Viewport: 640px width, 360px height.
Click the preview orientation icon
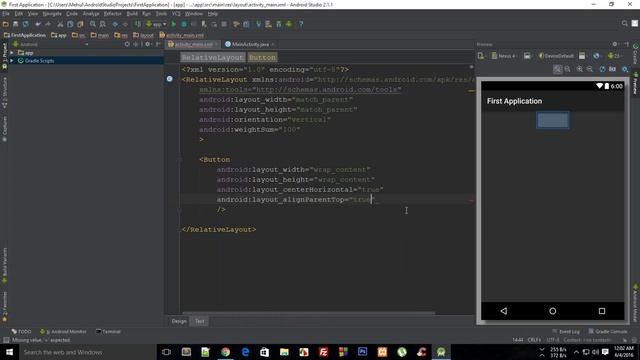(x=527, y=56)
